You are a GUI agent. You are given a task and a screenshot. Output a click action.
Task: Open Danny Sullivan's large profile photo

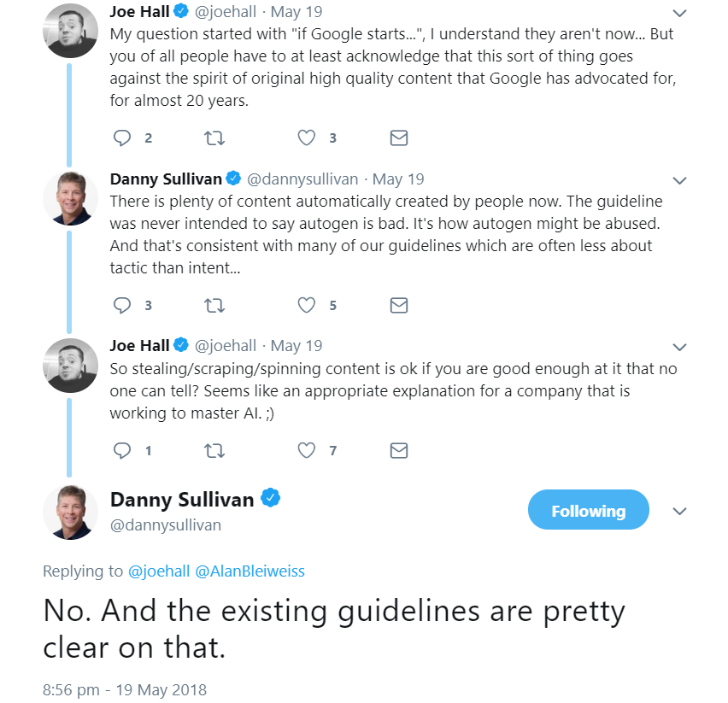70,512
